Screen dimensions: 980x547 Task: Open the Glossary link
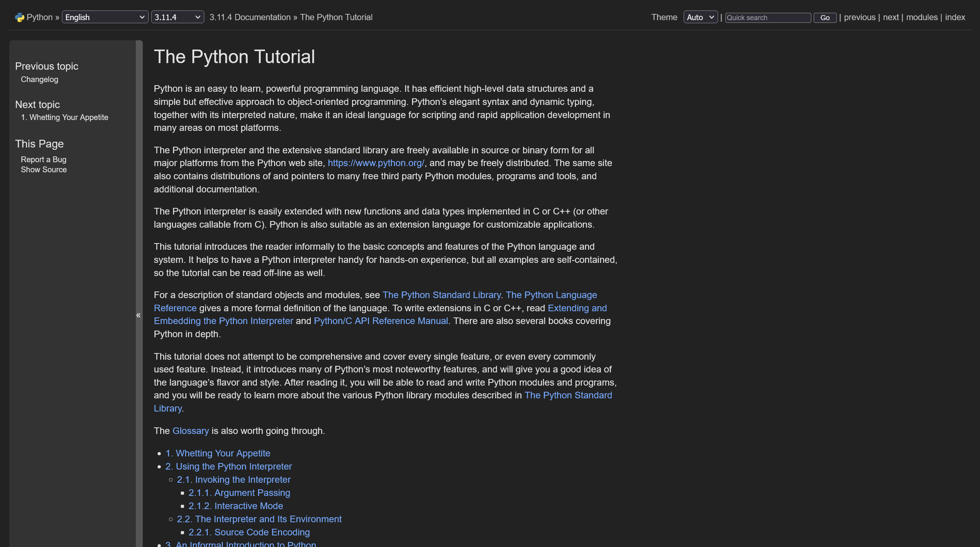click(x=190, y=431)
